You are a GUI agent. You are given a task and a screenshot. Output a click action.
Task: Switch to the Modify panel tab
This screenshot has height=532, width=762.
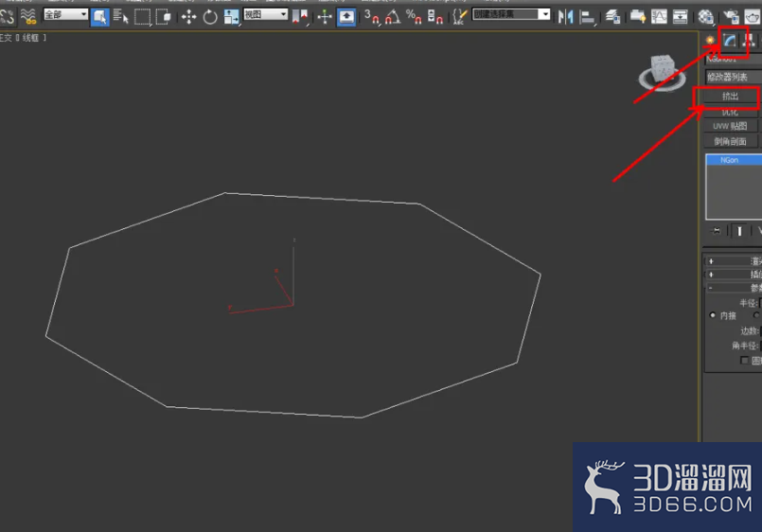[x=730, y=41]
